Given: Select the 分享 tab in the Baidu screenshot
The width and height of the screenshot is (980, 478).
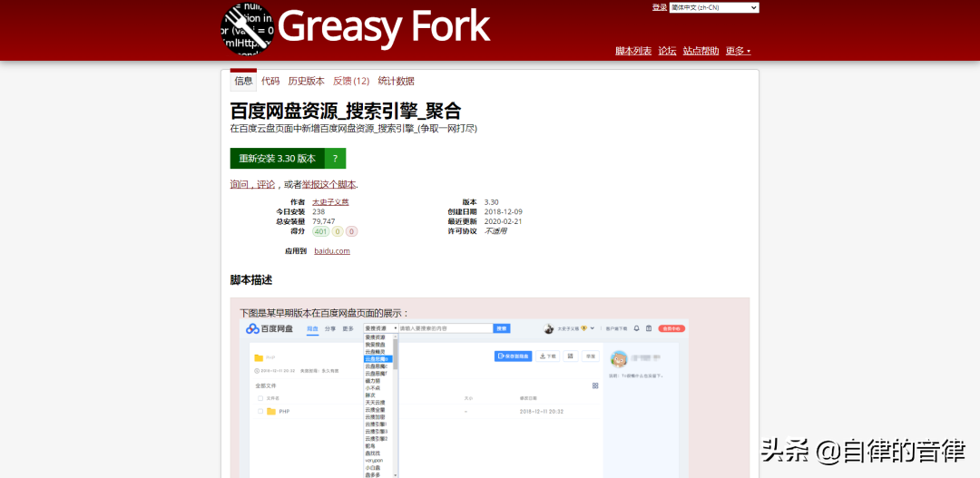Looking at the screenshot, I should [x=330, y=328].
